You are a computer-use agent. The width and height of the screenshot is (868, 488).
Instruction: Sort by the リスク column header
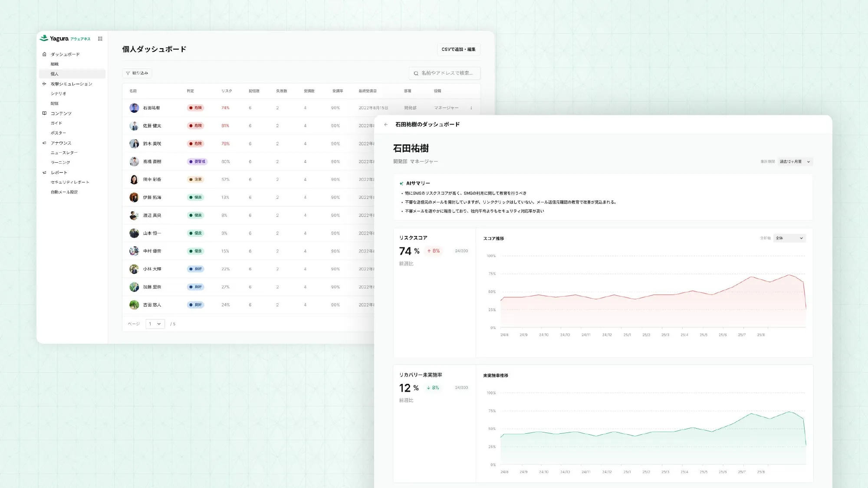[x=227, y=91]
